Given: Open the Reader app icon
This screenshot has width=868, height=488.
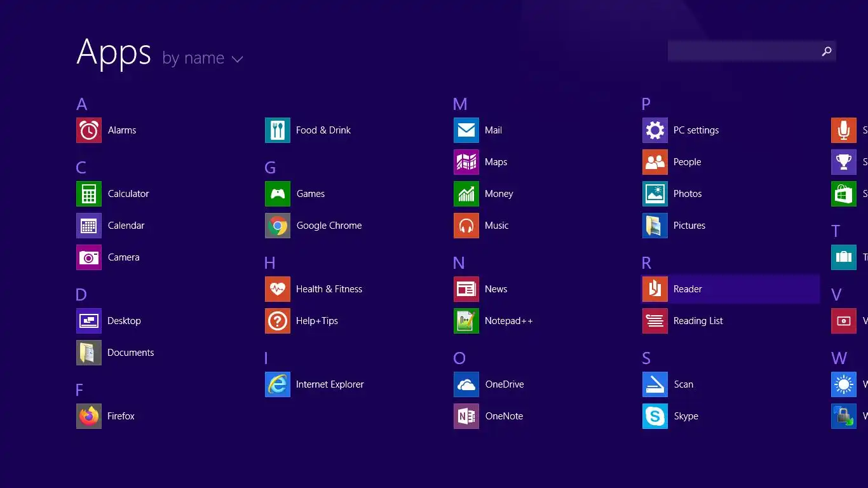Looking at the screenshot, I should 655,289.
